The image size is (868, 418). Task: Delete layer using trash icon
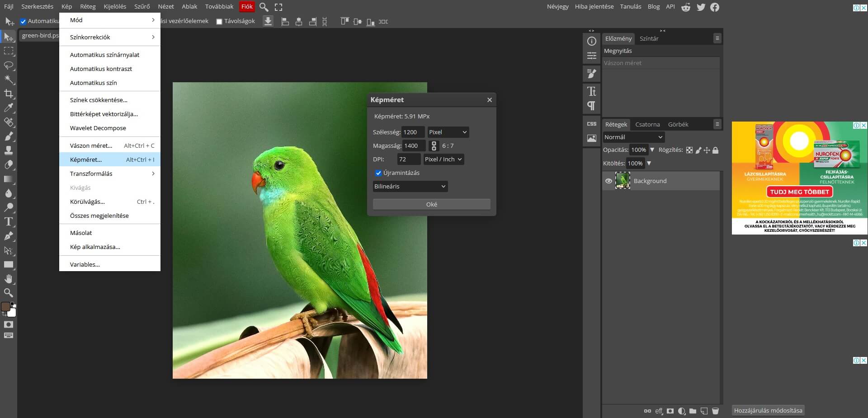click(715, 411)
